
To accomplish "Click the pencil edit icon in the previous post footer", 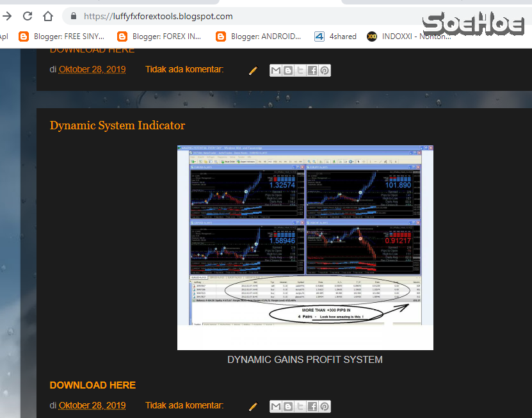I will (x=253, y=70).
